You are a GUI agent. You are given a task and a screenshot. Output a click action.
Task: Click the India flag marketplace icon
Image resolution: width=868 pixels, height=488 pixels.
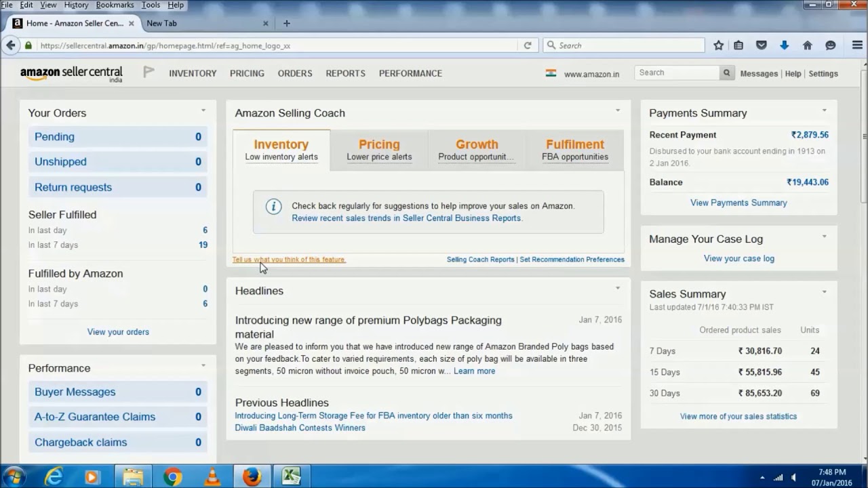click(x=551, y=73)
